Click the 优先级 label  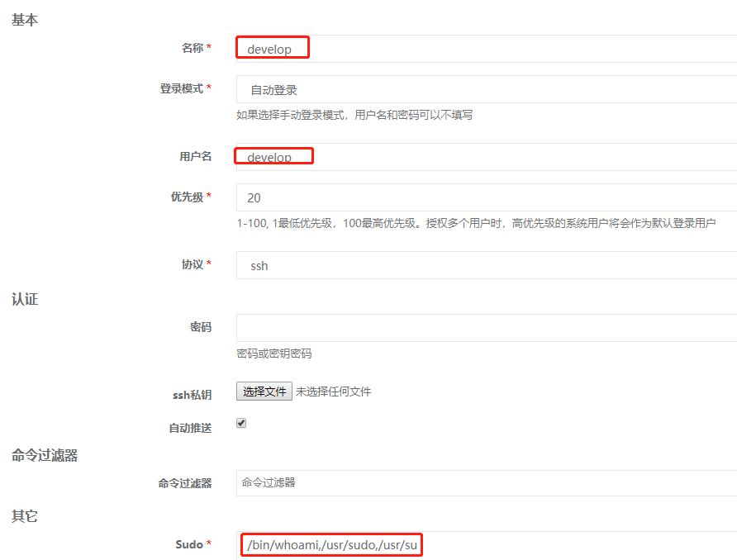tap(187, 197)
